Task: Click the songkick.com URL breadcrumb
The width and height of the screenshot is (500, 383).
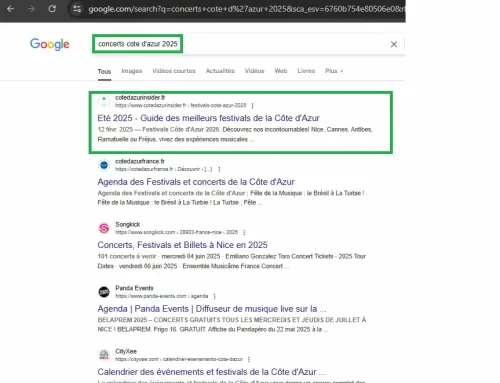Action: coord(177,232)
